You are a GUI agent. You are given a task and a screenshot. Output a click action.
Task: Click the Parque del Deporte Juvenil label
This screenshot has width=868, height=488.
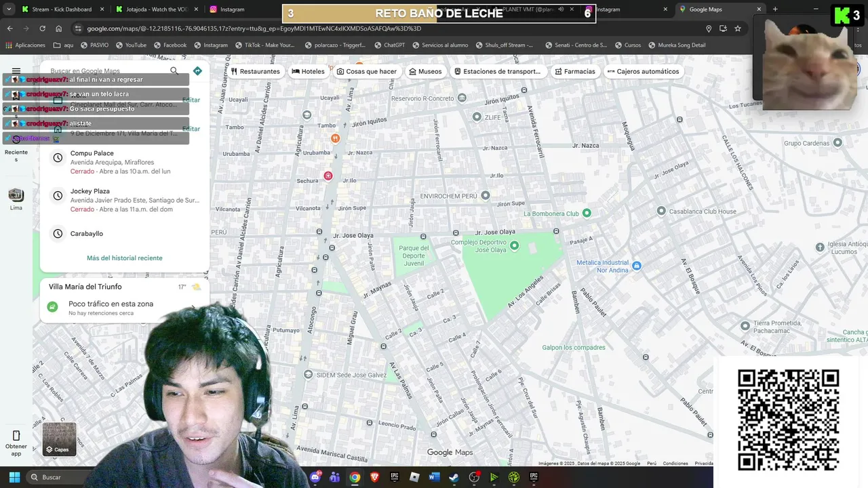[414, 256]
